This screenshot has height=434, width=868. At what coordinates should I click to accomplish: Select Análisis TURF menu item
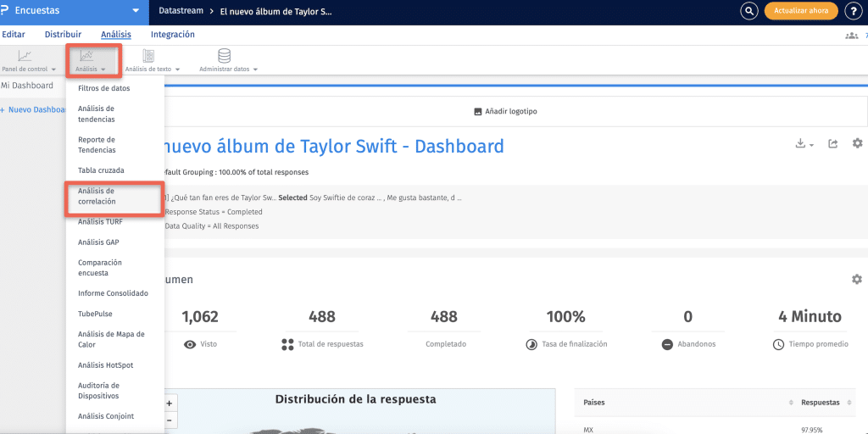pos(100,221)
